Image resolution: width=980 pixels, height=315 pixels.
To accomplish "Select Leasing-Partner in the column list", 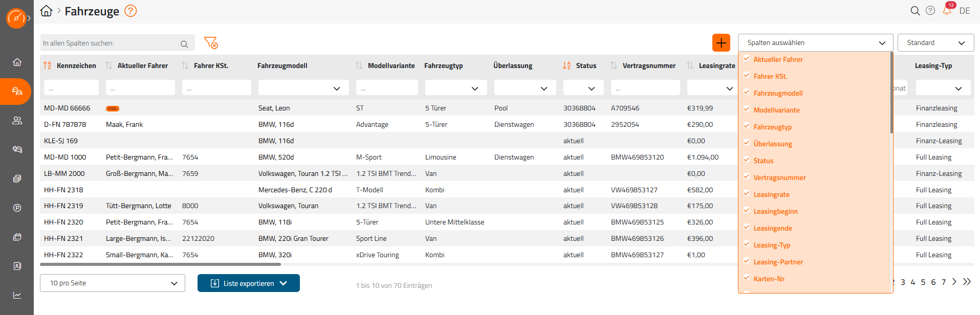I will 778,262.
